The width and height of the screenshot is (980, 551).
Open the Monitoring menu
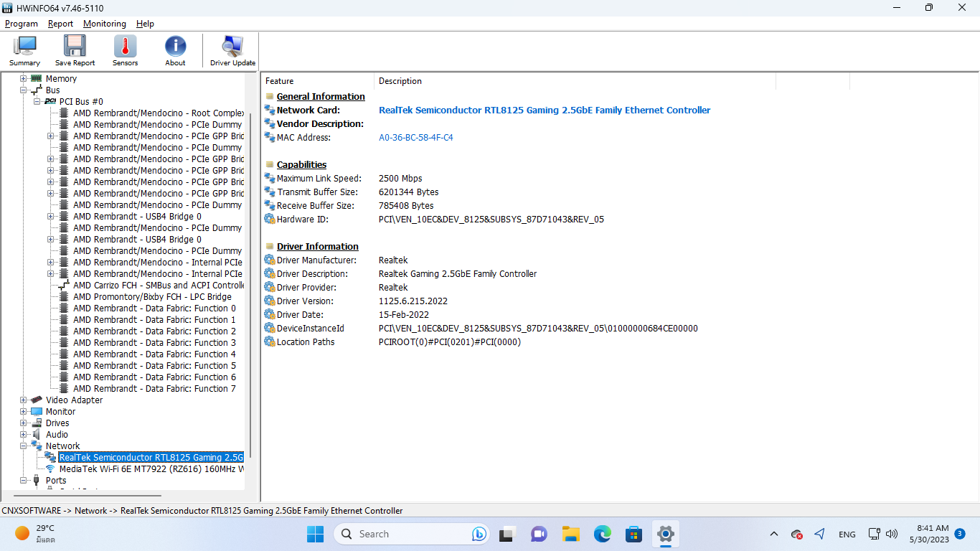pyautogui.click(x=105, y=24)
